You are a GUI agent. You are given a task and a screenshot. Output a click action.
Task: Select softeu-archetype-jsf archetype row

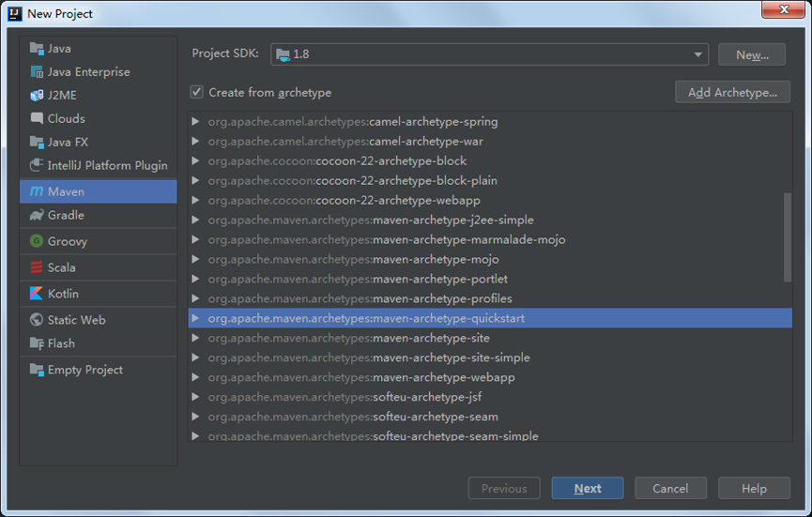point(427,397)
